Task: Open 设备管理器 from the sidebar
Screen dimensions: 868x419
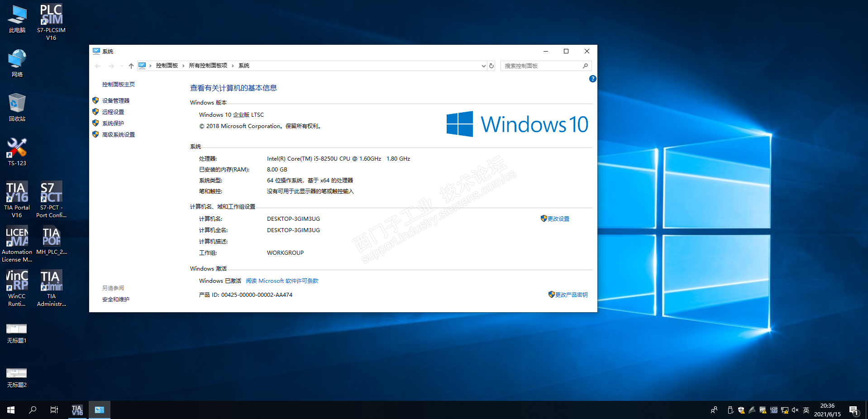Action: [116, 100]
